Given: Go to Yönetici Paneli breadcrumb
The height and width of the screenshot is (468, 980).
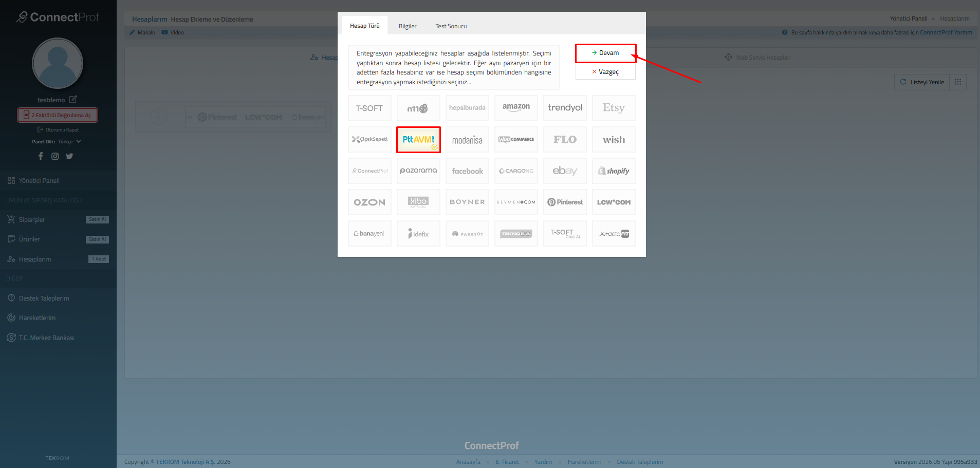Looking at the screenshot, I should [909, 18].
